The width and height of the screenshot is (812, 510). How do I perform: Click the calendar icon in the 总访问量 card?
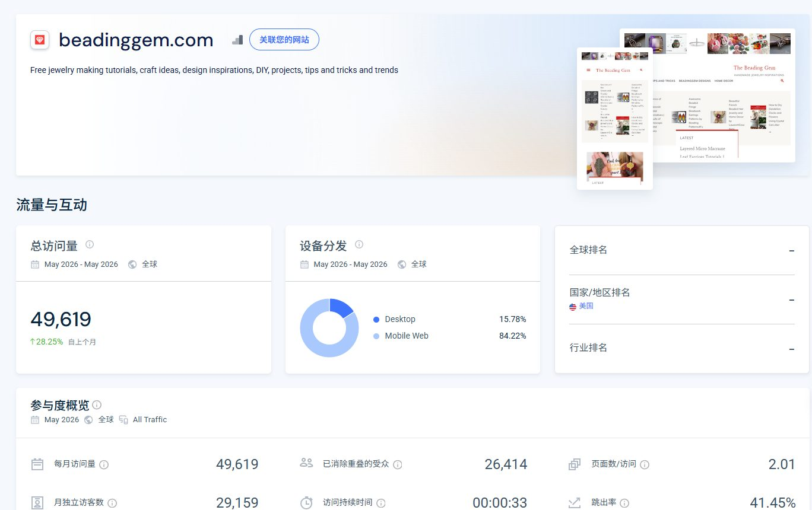pos(36,264)
